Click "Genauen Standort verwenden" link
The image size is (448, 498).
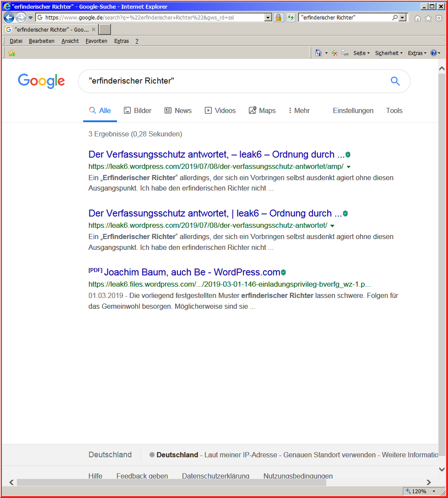coord(329,455)
